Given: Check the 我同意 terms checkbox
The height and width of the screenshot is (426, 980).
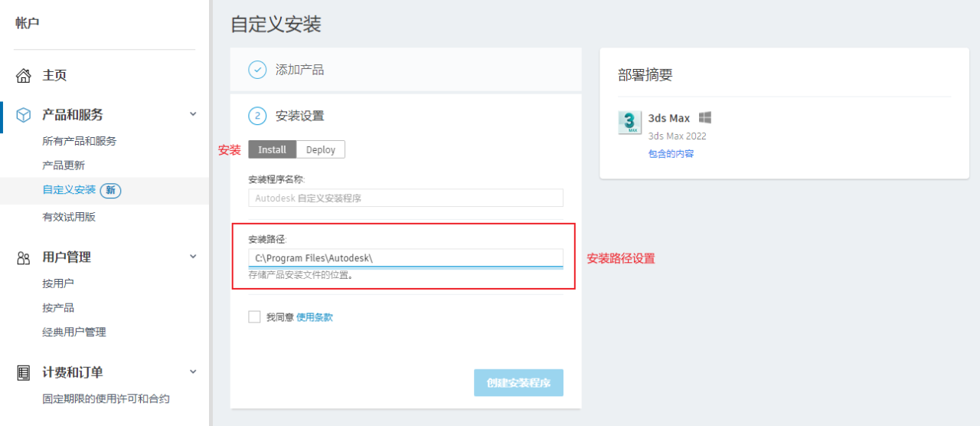Looking at the screenshot, I should click(x=255, y=317).
